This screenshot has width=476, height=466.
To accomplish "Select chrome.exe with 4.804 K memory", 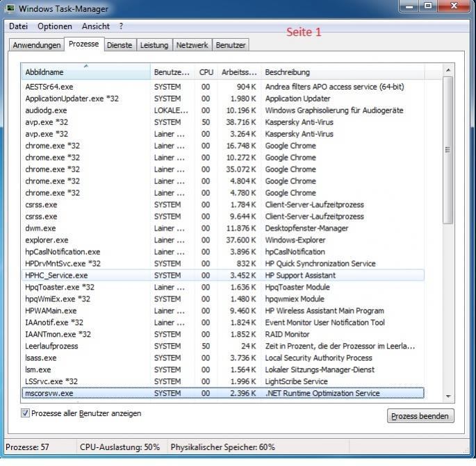I will [223, 181].
